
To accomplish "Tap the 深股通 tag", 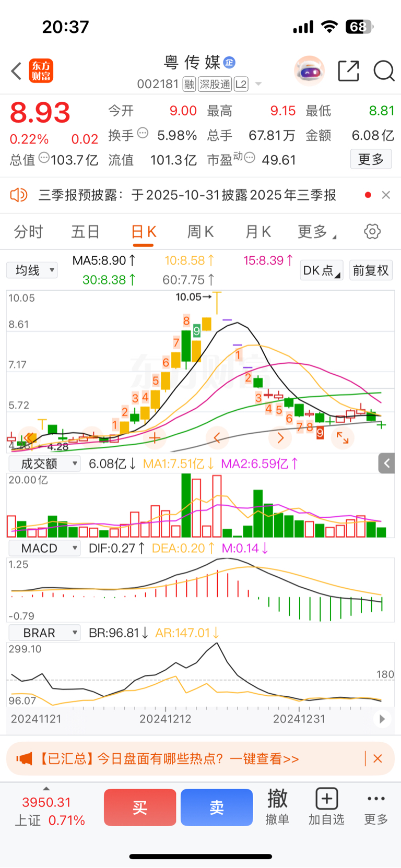I will coord(215,84).
